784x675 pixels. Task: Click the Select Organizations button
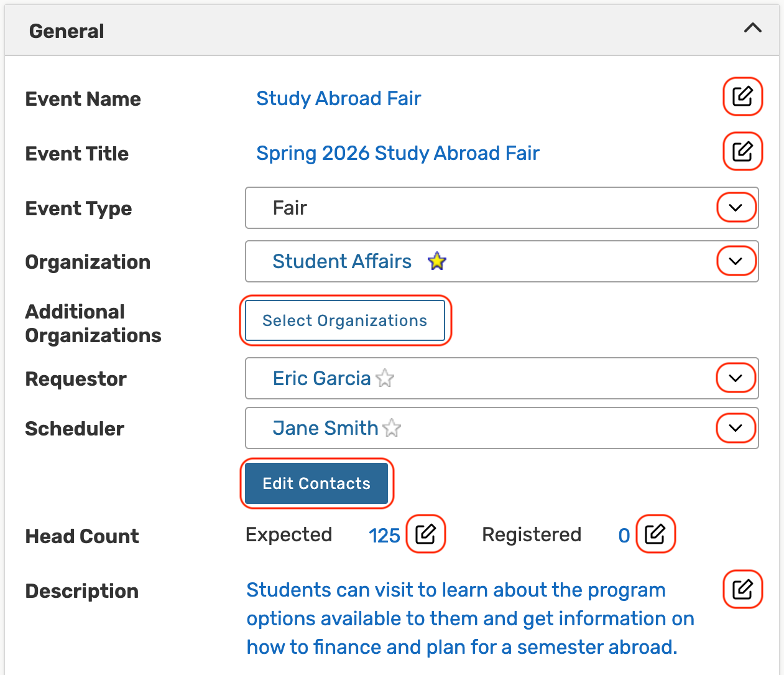(345, 321)
